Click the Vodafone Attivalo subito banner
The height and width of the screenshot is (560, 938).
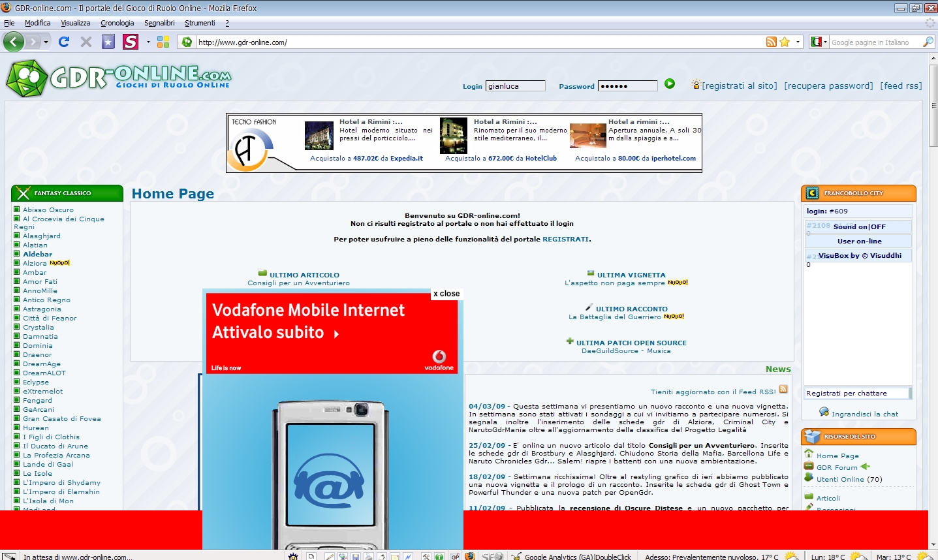coord(332,334)
